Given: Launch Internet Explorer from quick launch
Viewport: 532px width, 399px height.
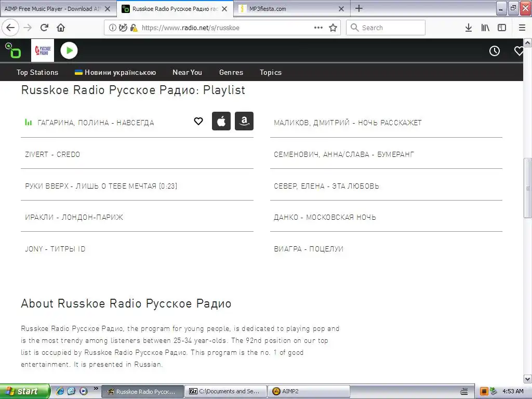Looking at the screenshot, I should point(60,391).
